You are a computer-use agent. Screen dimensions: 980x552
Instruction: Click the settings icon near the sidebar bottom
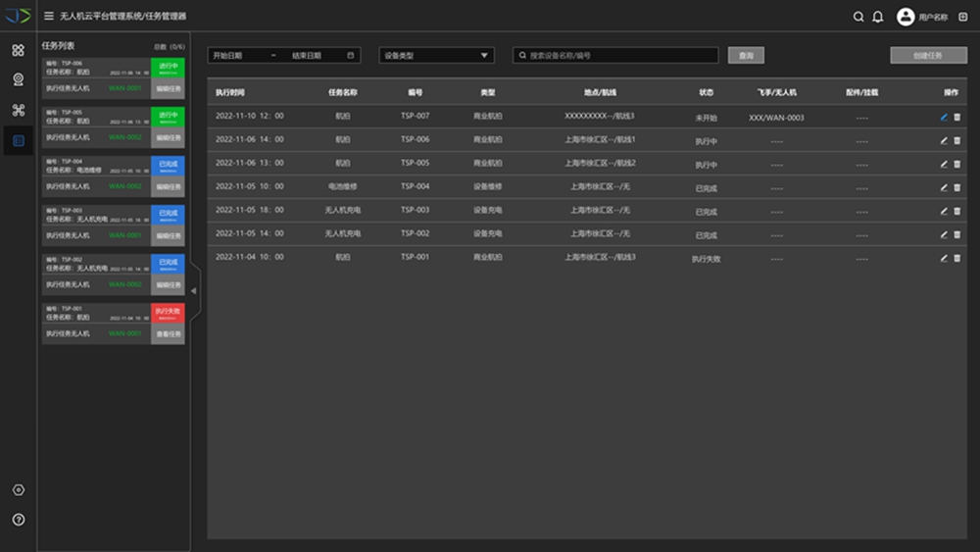pyautogui.click(x=18, y=490)
